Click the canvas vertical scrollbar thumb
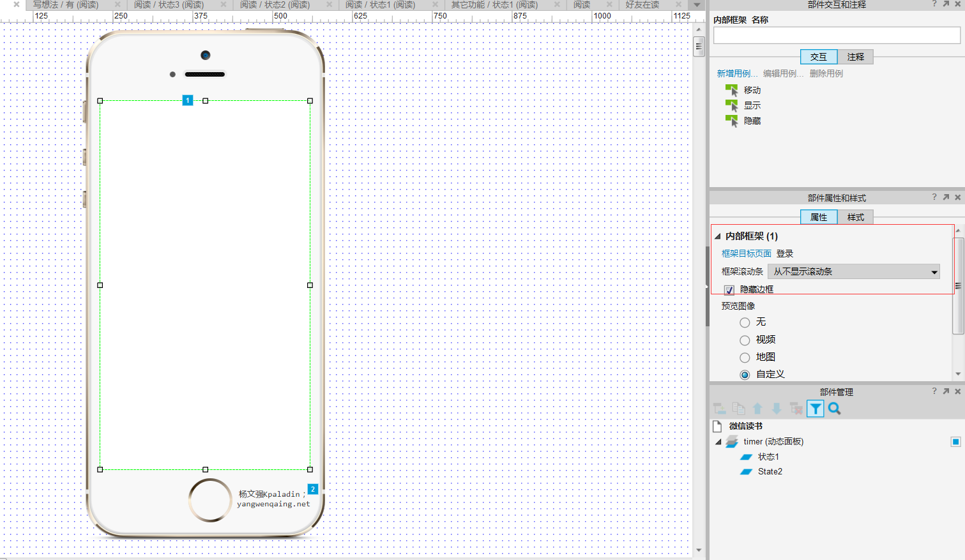This screenshot has height=560, width=965. coord(699,46)
